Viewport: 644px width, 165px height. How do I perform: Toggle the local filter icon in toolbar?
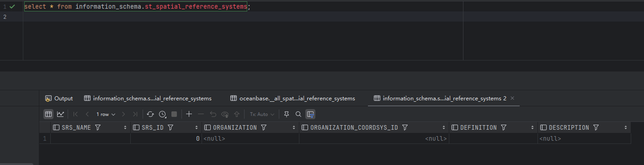tap(310, 114)
